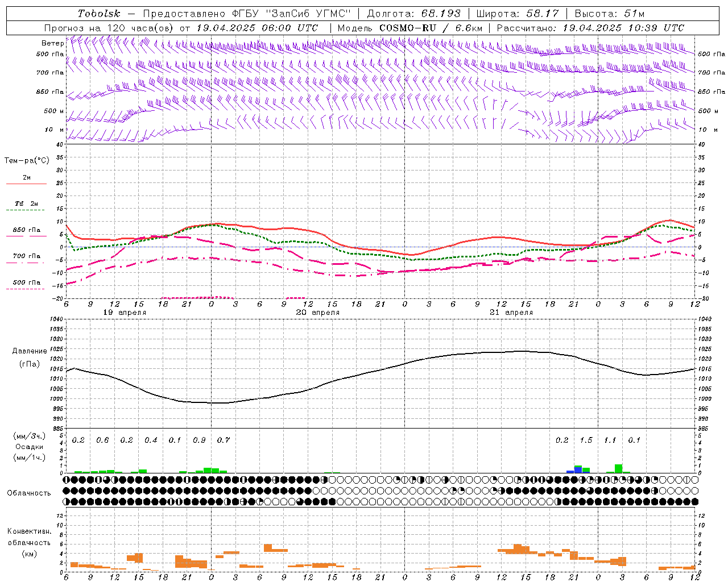The image size is (728, 582).
Task: Click the 'Прогноз на 120 часа(ов)' text
Action: (x=110, y=28)
